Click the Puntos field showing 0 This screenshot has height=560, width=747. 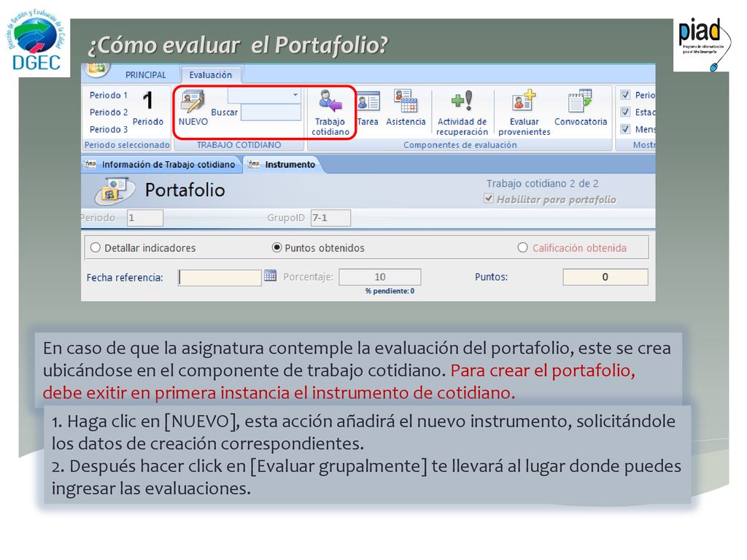tap(605, 276)
